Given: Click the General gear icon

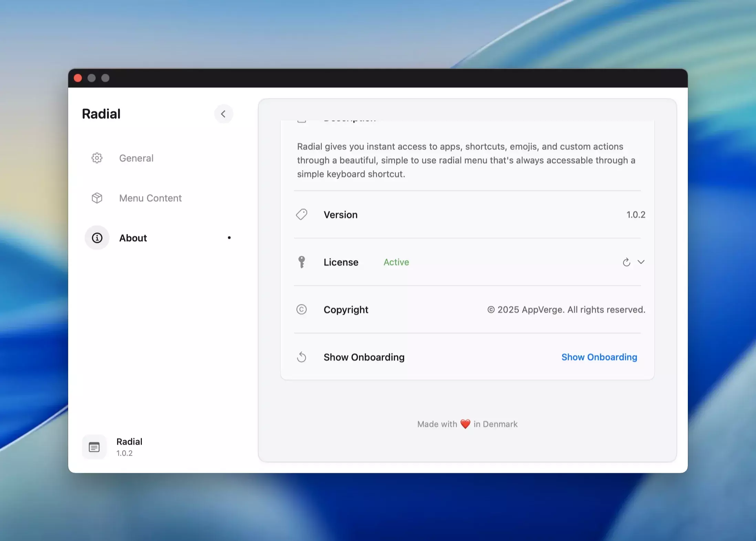Looking at the screenshot, I should (x=97, y=158).
